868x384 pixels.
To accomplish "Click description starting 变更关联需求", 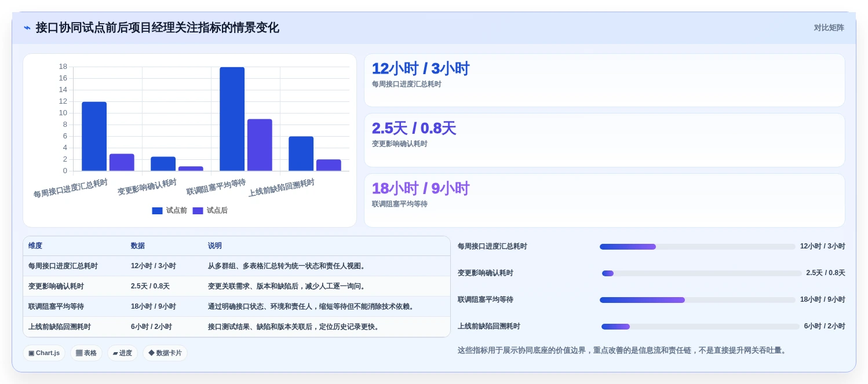I will tap(287, 287).
